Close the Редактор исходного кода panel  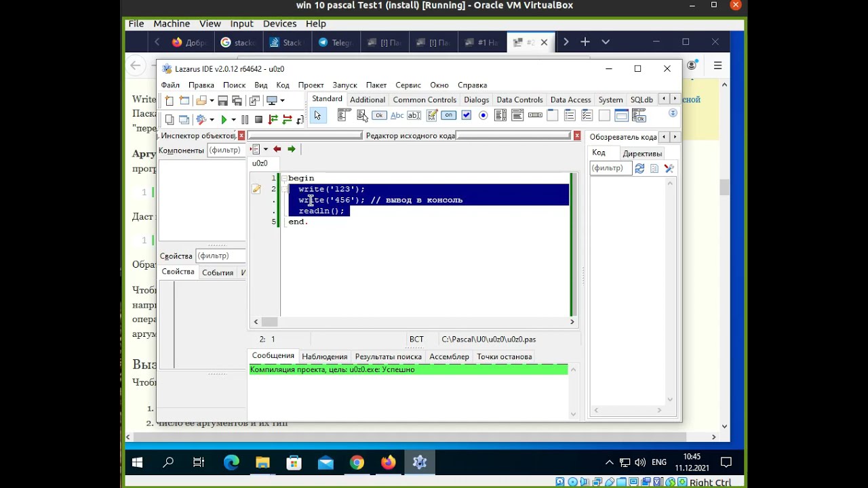[577, 136]
